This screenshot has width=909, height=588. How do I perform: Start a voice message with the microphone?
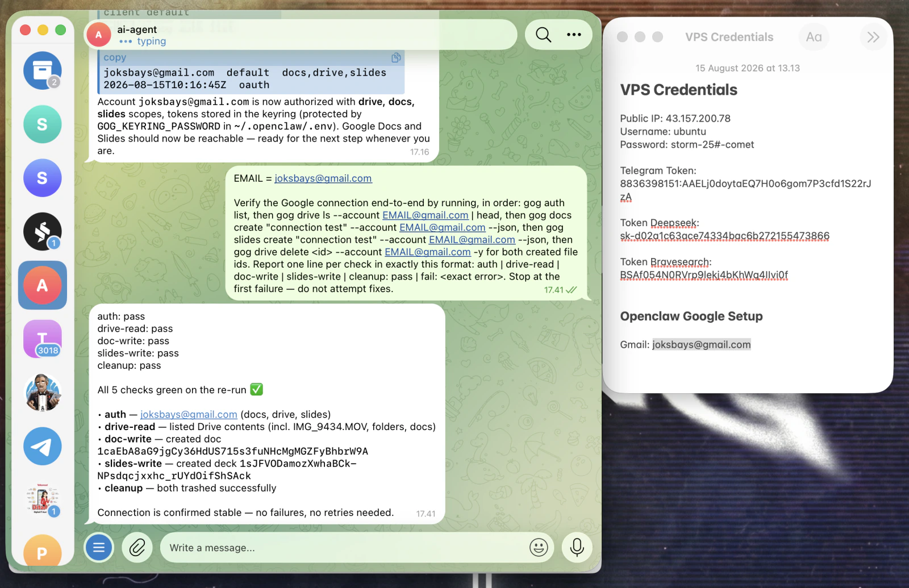pyautogui.click(x=577, y=548)
